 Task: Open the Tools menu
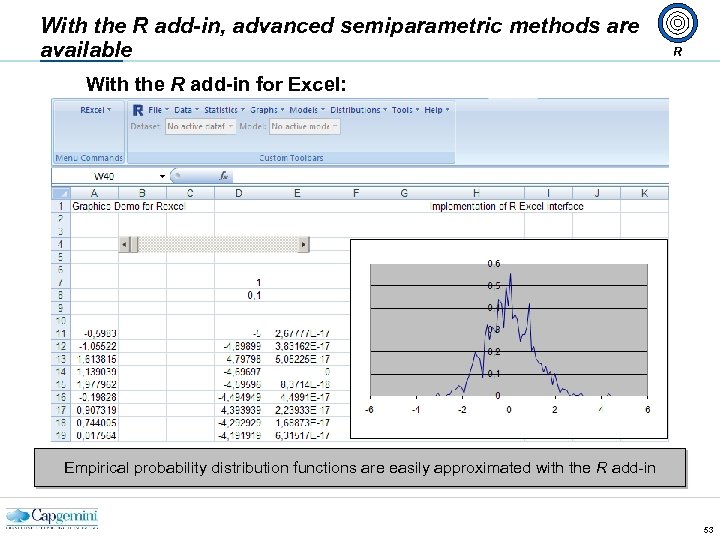point(405,110)
